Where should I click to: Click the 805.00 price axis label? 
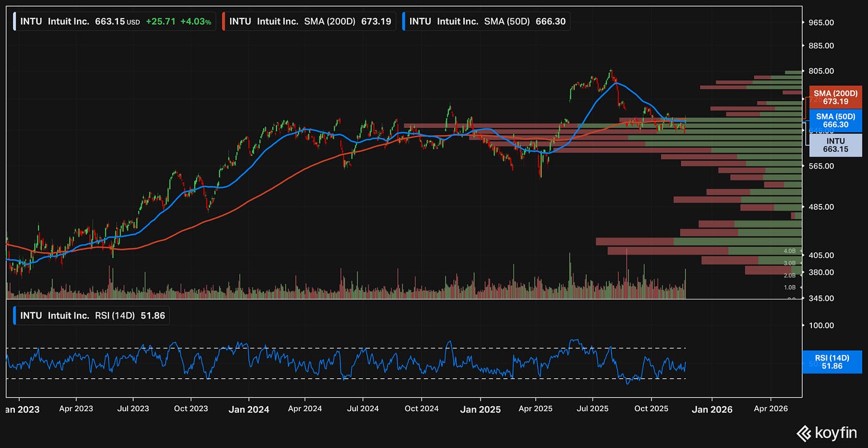tap(820, 71)
